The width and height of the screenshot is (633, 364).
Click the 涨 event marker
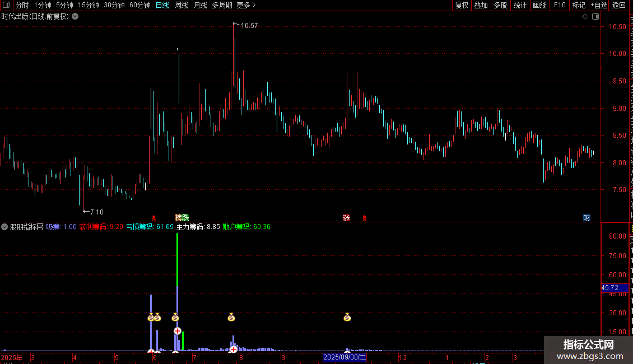click(x=346, y=218)
